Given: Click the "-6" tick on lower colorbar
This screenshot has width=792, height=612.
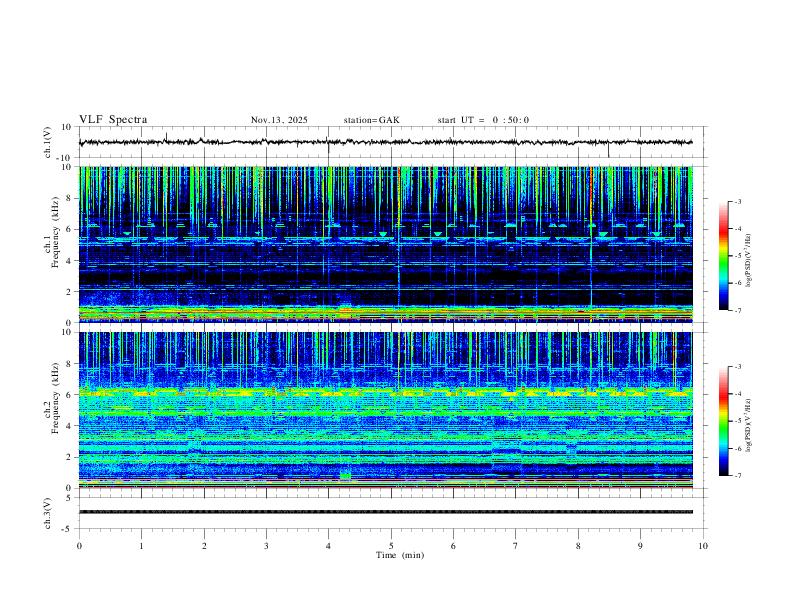Looking at the screenshot, I should [x=737, y=448].
